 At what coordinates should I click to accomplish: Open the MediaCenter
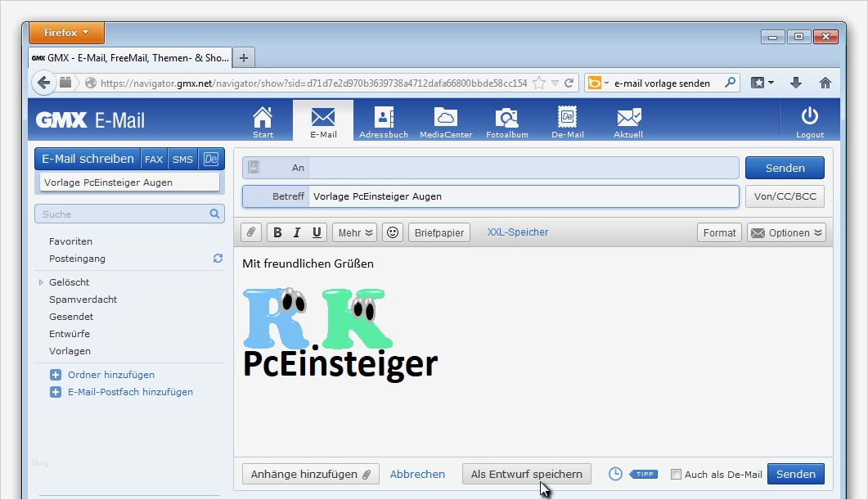click(445, 119)
